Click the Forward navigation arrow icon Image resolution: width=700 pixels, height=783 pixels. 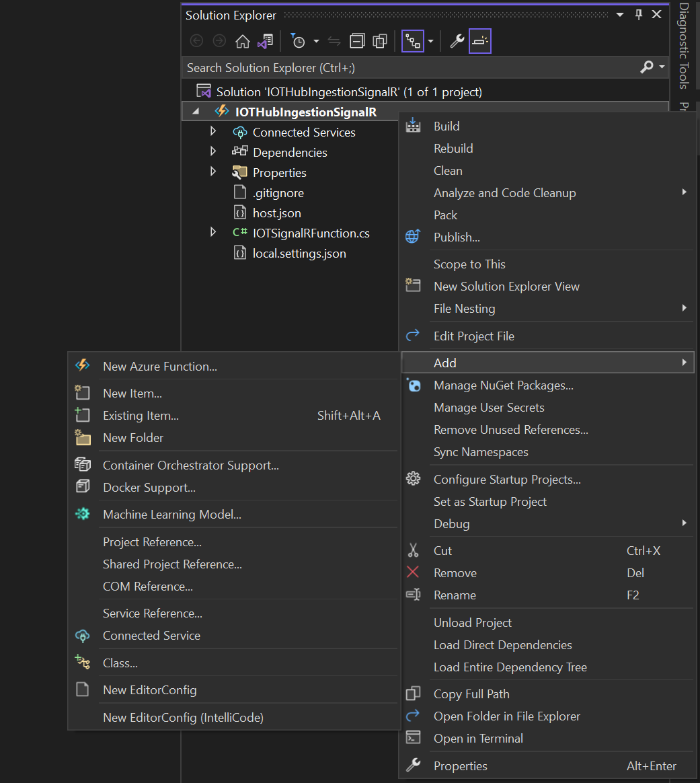[x=219, y=41]
